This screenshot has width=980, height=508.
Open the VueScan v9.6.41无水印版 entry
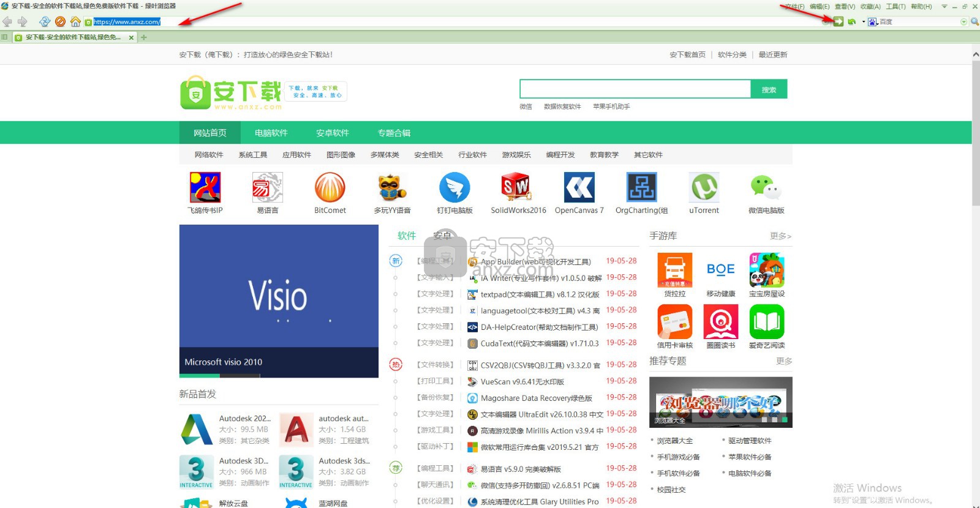(522, 381)
